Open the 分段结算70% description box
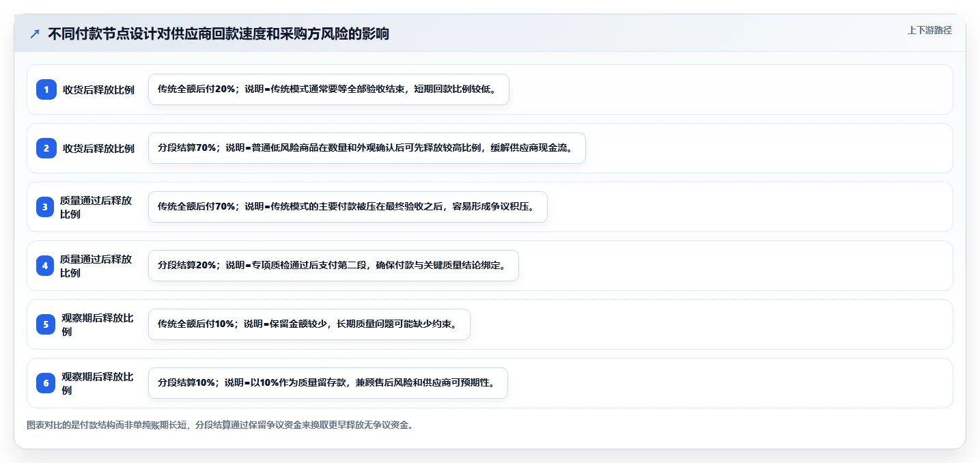This screenshot has height=463, width=980. (x=367, y=148)
